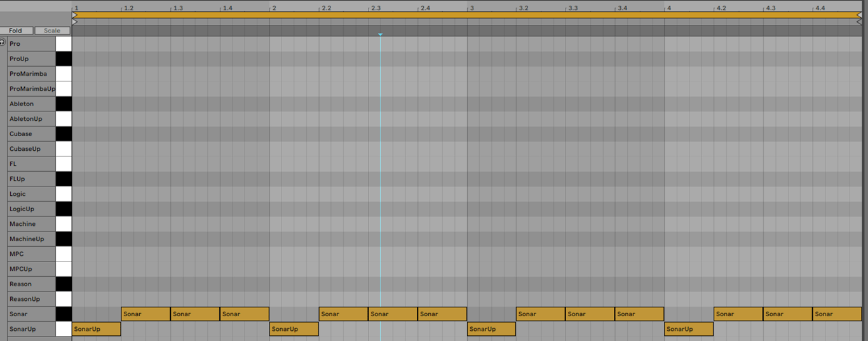Click the AbletonUp pad row label
The image size is (868, 341).
coord(31,119)
